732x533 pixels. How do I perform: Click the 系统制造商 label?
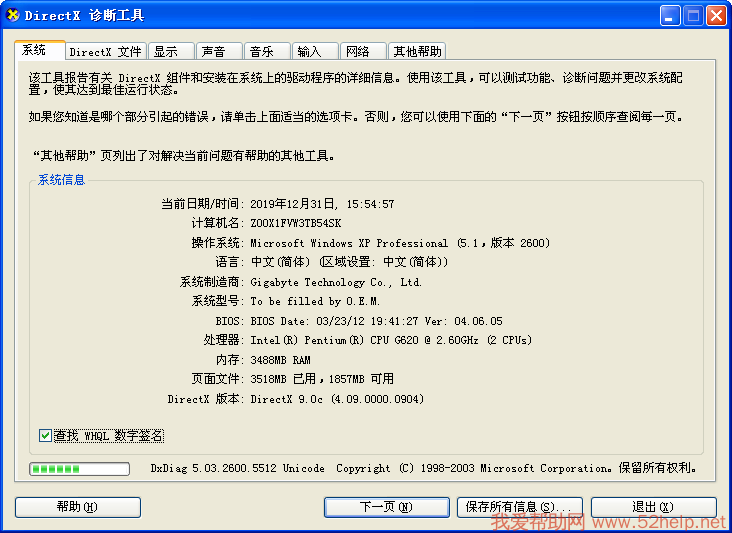(212, 282)
